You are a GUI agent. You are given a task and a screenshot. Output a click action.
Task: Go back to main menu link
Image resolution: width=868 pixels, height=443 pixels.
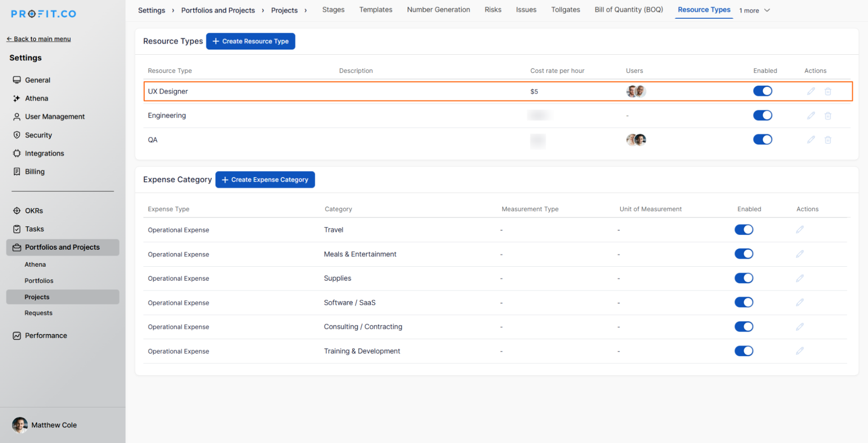coord(39,39)
